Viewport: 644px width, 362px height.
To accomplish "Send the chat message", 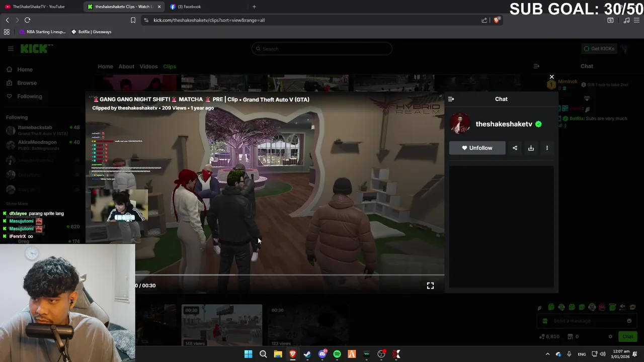I will [x=627, y=336].
